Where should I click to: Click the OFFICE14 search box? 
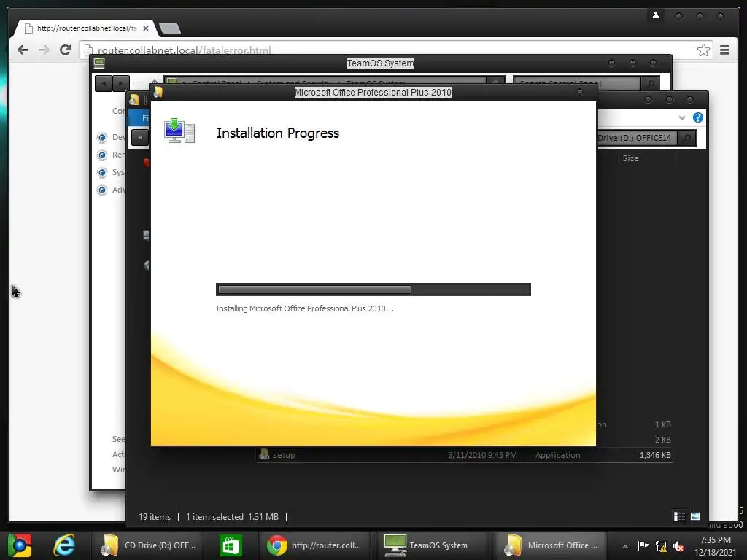pos(637,138)
